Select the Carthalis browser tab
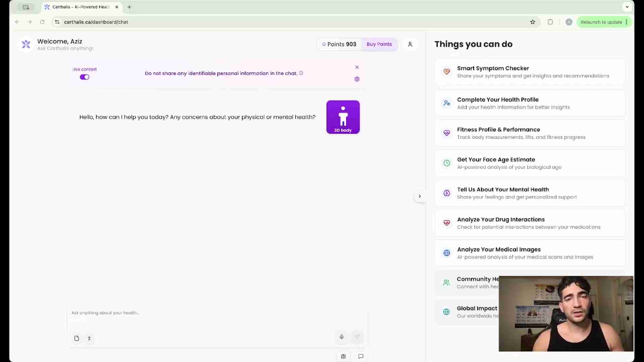This screenshot has height=362, width=644. (x=80, y=7)
